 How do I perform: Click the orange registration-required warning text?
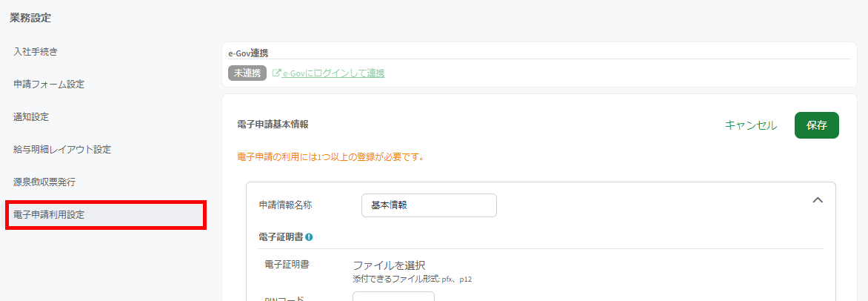pyautogui.click(x=330, y=157)
